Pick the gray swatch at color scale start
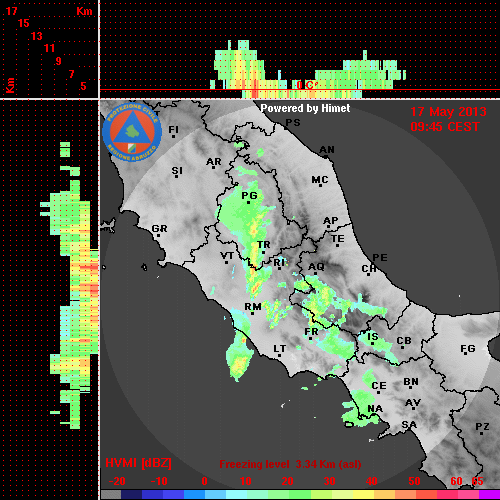 (111, 494)
